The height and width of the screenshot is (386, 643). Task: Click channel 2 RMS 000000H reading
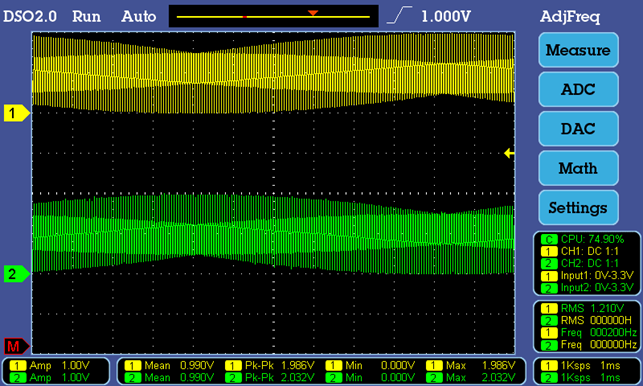click(x=587, y=320)
